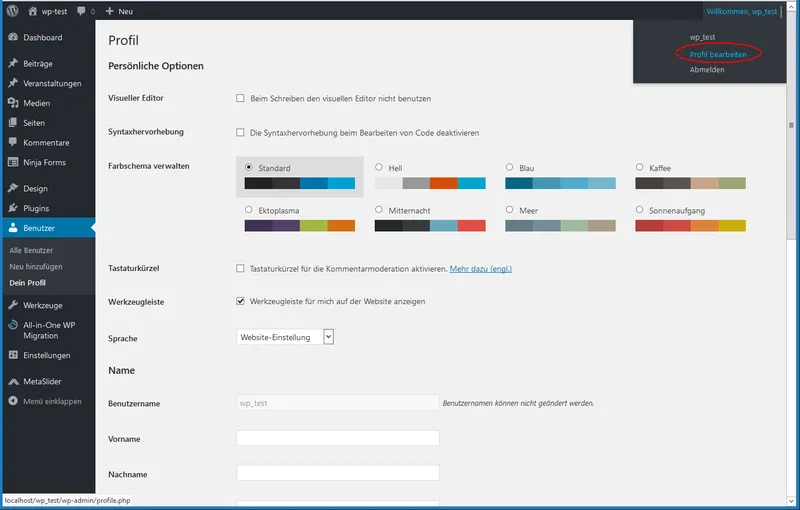This screenshot has height=510, width=800.
Task: Click the Mitternacht color palette strip
Action: coord(430,225)
